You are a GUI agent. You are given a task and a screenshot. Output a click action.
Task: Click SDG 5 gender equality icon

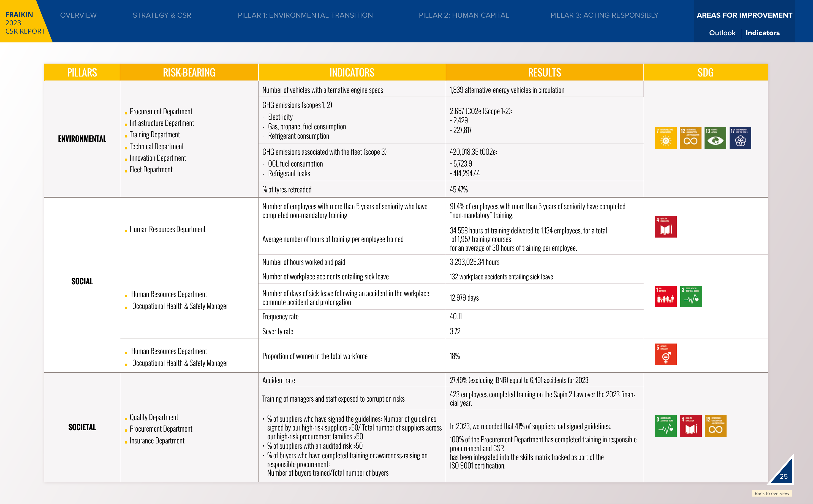[665, 354]
